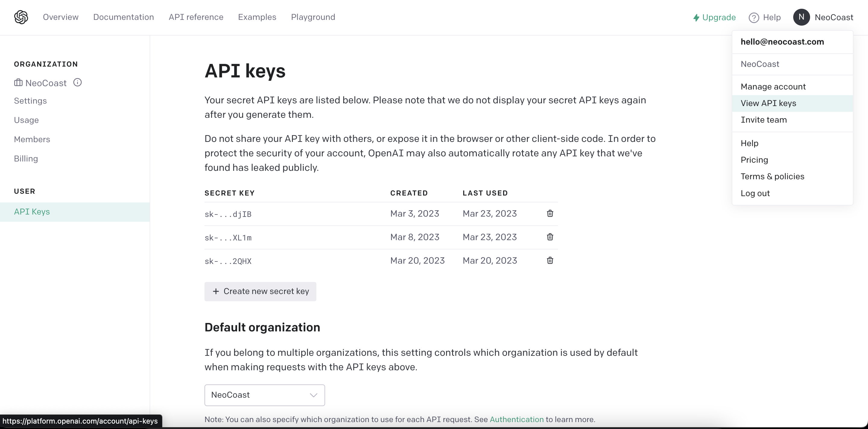The width and height of the screenshot is (868, 429).
Task: Click the sk-...XL1m secret key text
Action: tap(228, 238)
